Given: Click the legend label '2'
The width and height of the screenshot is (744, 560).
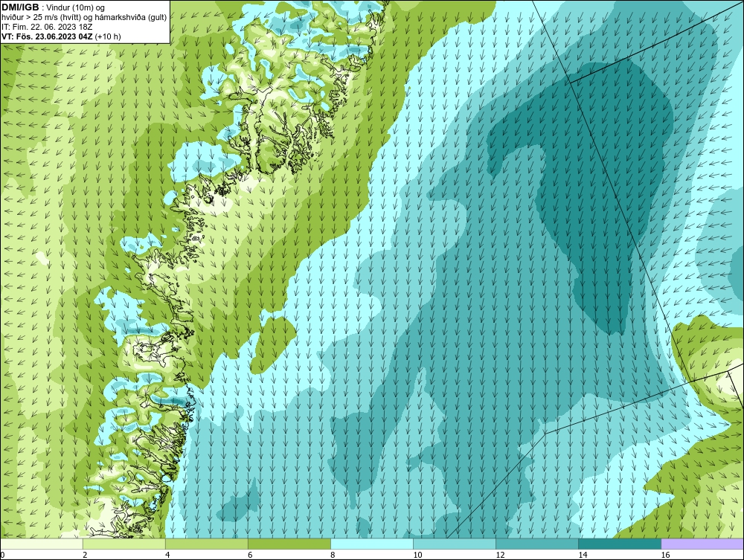Looking at the screenshot, I should pos(85,555).
